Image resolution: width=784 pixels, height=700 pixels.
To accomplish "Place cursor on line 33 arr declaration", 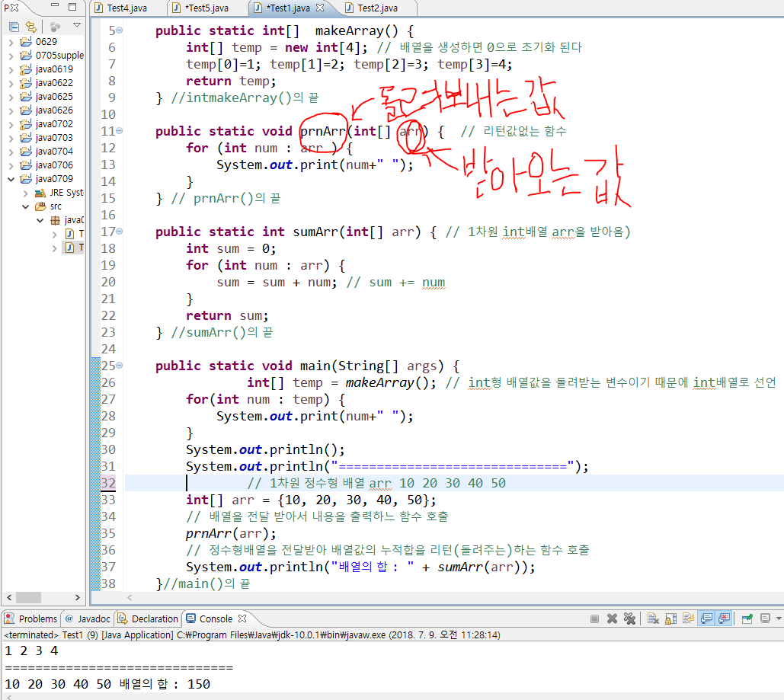I will pyautogui.click(x=311, y=500).
